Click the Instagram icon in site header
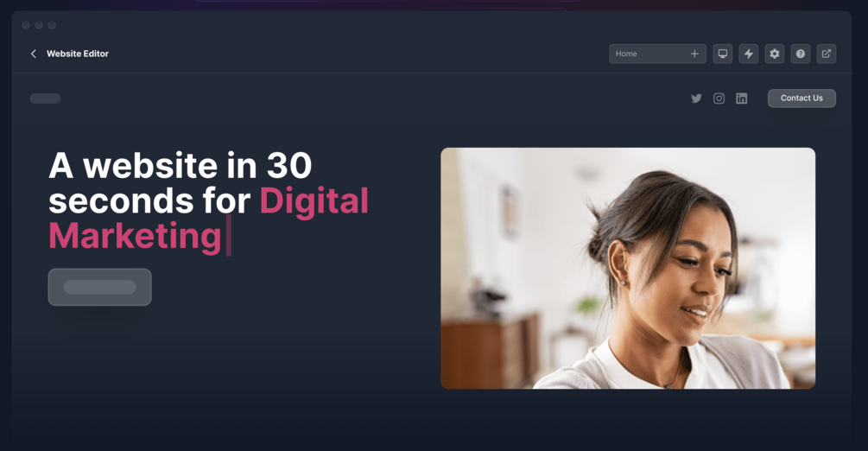 pos(719,98)
